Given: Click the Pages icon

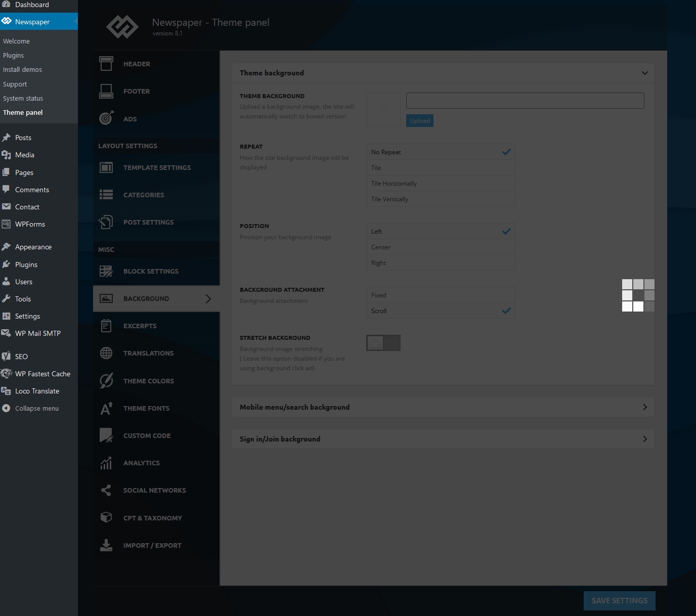Looking at the screenshot, I should [x=6, y=172].
